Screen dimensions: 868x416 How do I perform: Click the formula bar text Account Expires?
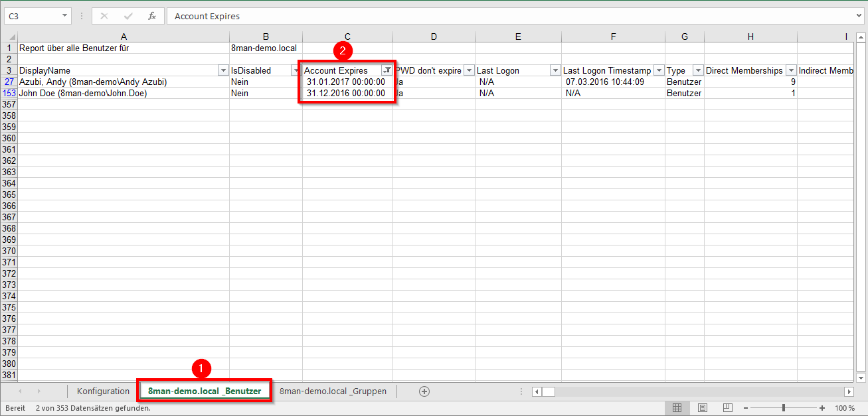coord(207,16)
